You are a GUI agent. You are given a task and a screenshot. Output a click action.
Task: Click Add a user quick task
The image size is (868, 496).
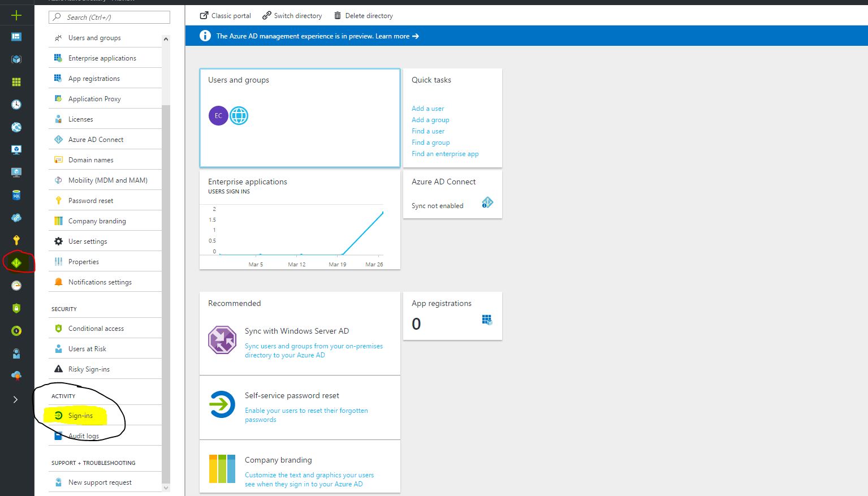(x=428, y=109)
